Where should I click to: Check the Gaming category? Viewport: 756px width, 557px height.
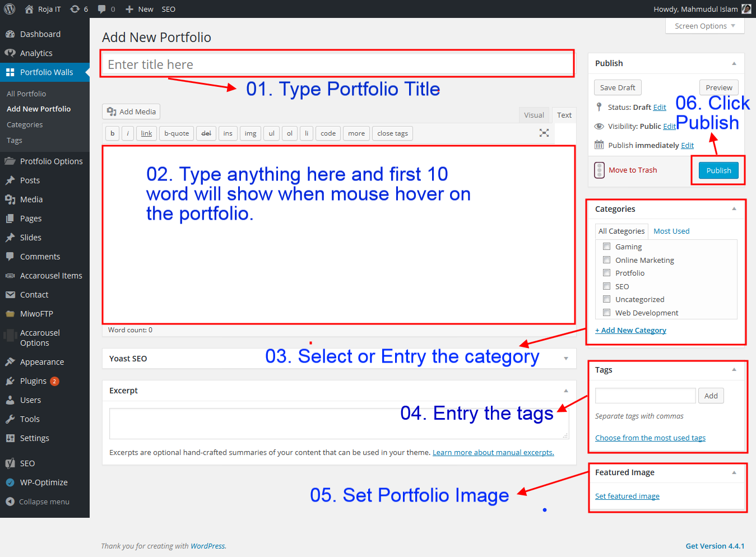(x=606, y=247)
